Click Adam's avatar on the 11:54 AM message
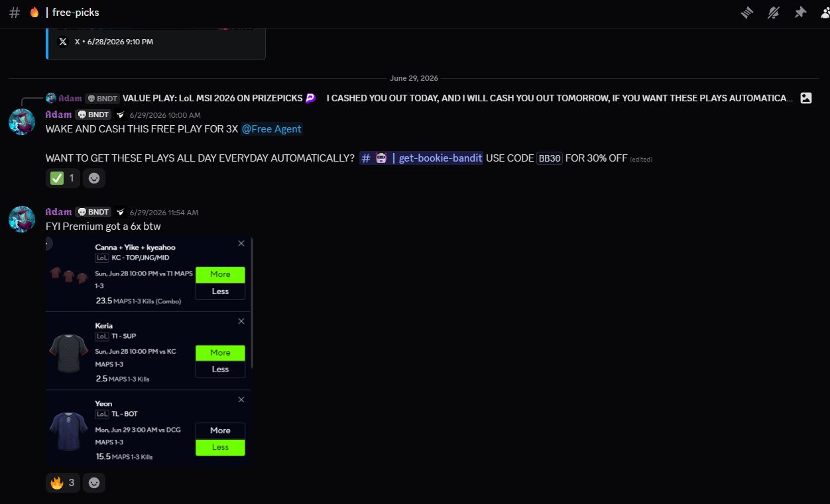 point(22,219)
